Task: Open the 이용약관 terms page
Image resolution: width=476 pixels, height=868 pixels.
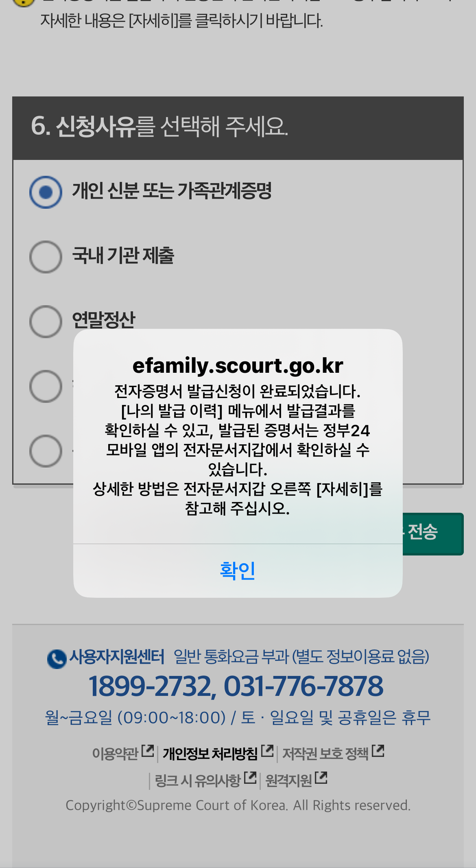Action: pos(115,751)
